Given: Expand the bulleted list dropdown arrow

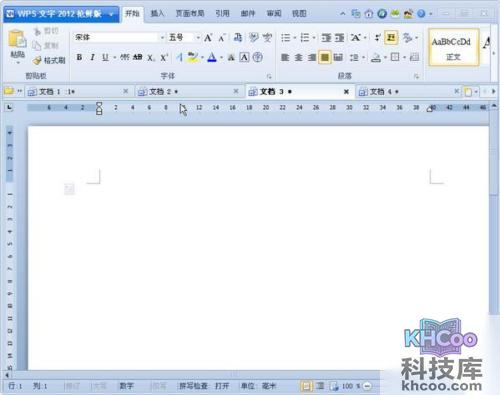Looking at the screenshot, I should 295,38.
